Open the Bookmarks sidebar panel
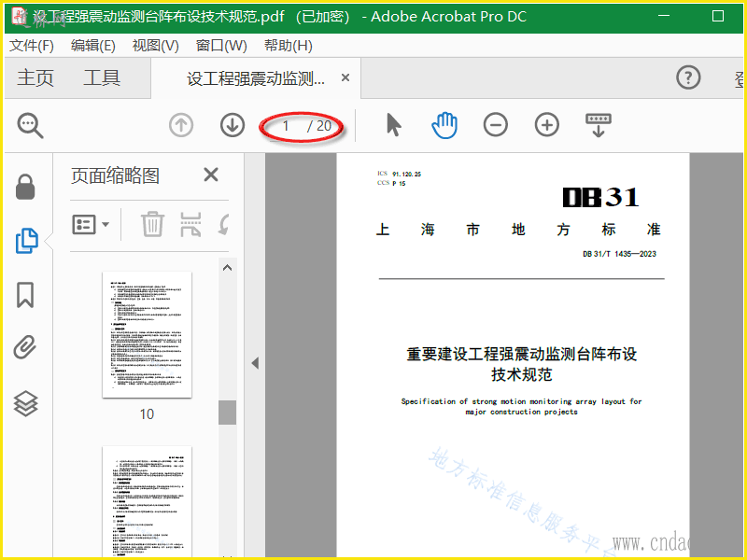The width and height of the screenshot is (747, 560). (x=25, y=295)
